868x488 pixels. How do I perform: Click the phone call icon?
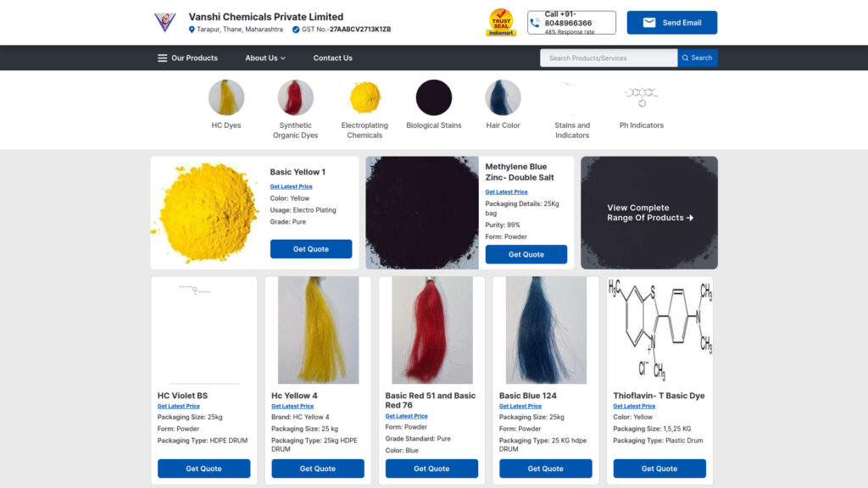point(535,23)
